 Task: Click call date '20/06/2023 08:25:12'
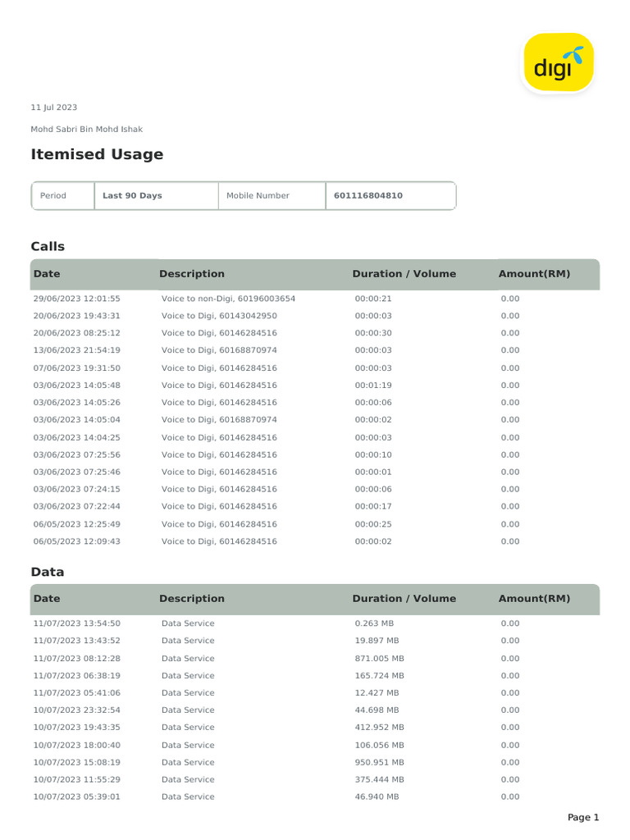[76, 333]
